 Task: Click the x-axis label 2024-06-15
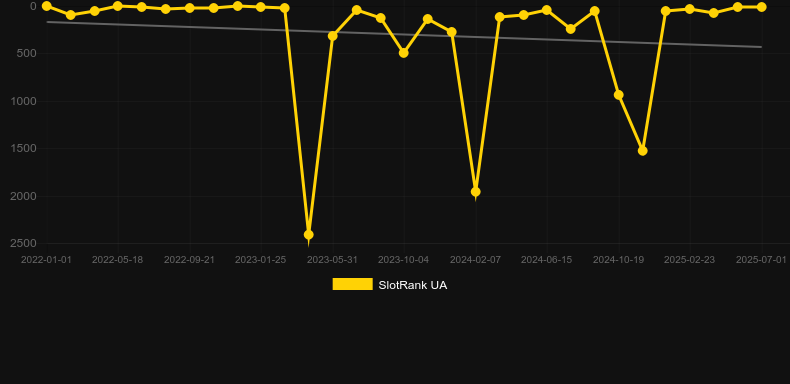[546, 260]
